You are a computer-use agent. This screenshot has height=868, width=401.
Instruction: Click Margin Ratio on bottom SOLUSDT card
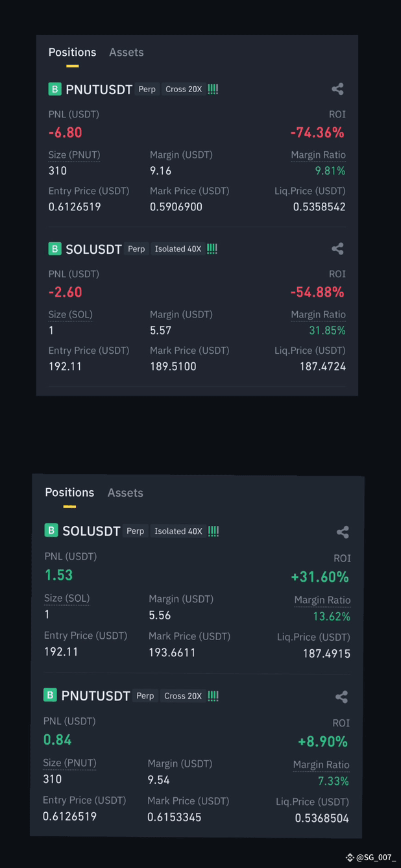(322, 600)
